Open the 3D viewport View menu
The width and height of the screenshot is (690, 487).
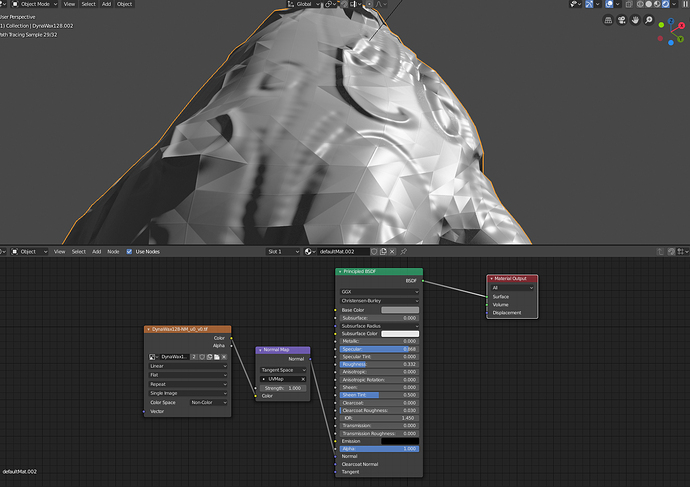(x=69, y=4)
